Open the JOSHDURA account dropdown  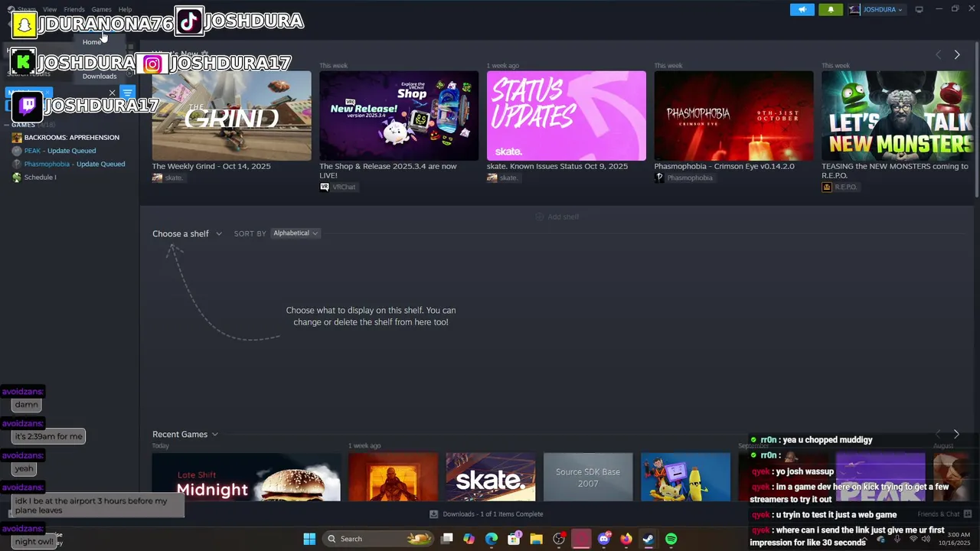point(876,10)
